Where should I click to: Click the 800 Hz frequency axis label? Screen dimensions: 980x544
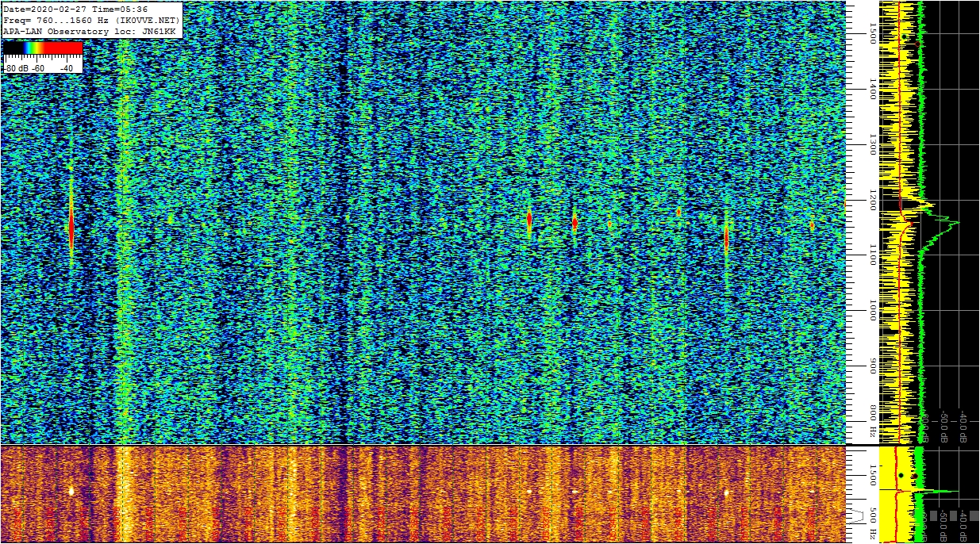click(x=872, y=422)
